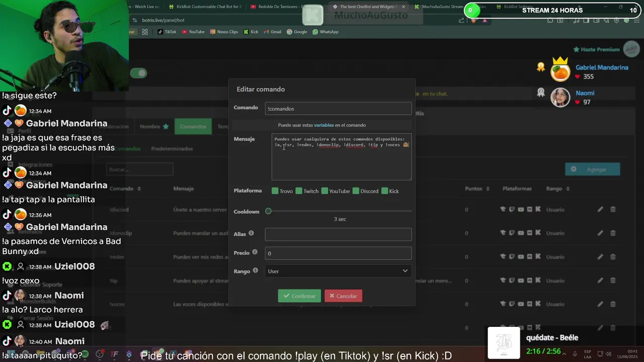The image size is (644, 362).
Task: Open the Kick bookmark in bookmarks bar
Action: click(x=251, y=32)
